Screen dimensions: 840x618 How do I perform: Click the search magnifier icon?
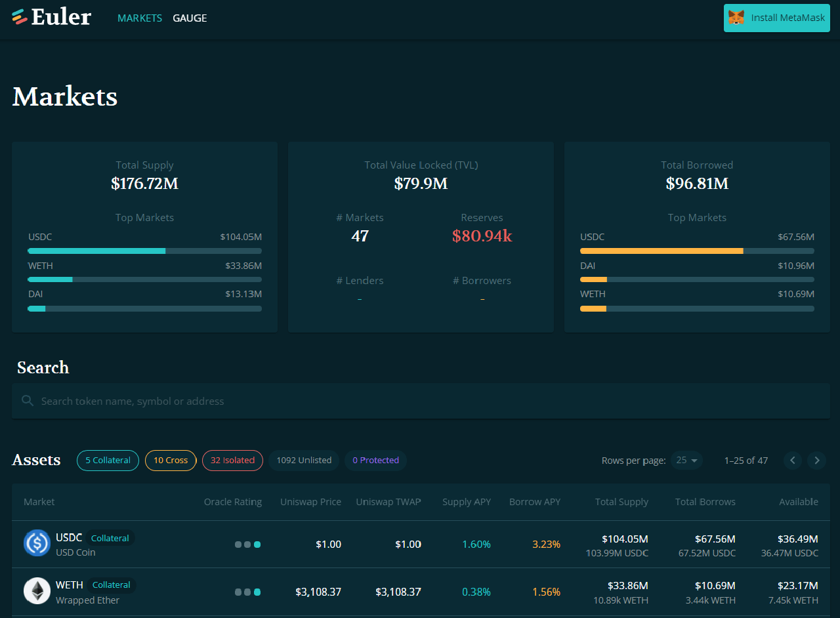[28, 400]
